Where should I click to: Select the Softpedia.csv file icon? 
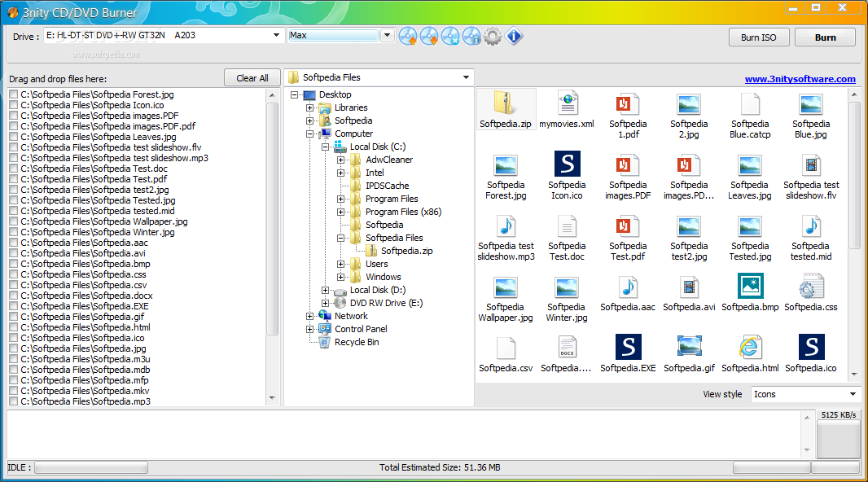[506, 348]
